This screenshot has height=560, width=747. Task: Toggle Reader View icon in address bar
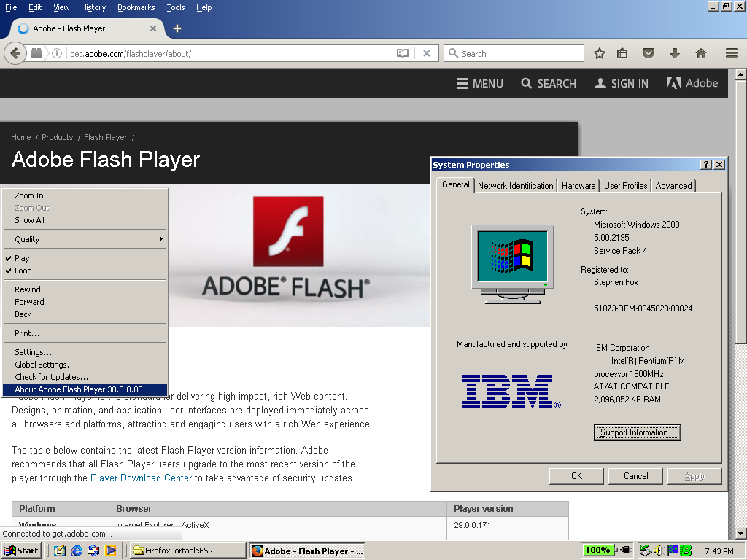click(x=402, y=53)
